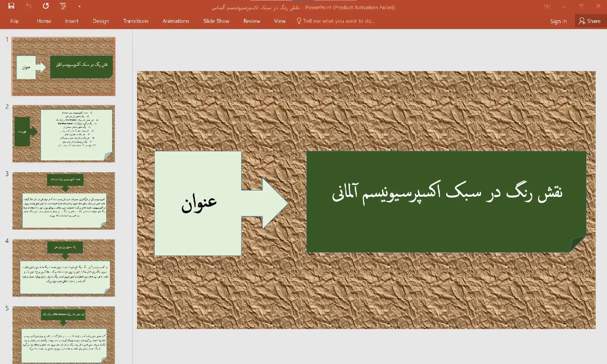Open the Animations tab
The height and width of the screenshot is (364, 607).
point(176,21)
